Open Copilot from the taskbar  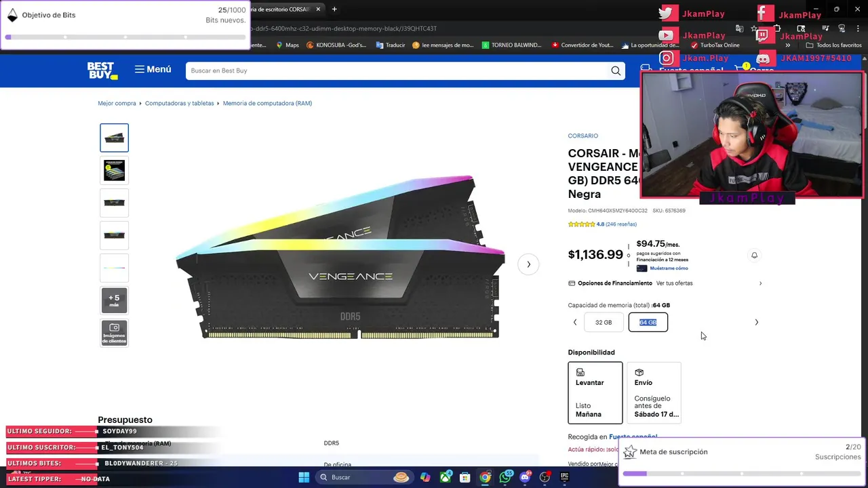(425, 477)
